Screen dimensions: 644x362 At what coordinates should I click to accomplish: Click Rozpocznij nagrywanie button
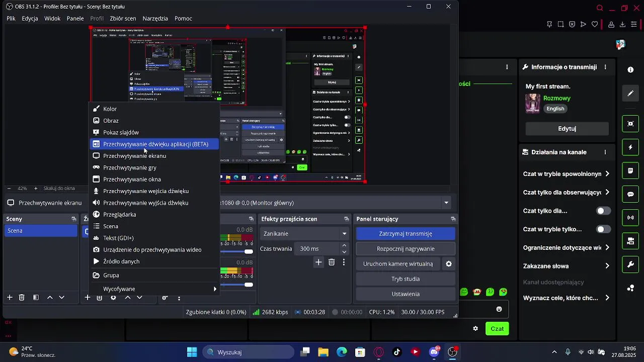click(406, 249)
